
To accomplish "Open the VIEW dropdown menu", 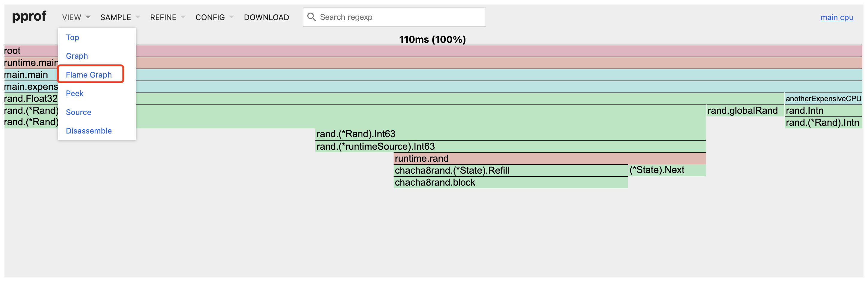I will coord(76,17).
